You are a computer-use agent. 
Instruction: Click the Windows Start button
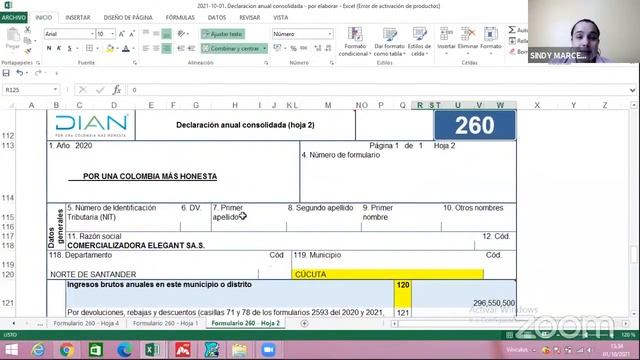coord(11,350)
